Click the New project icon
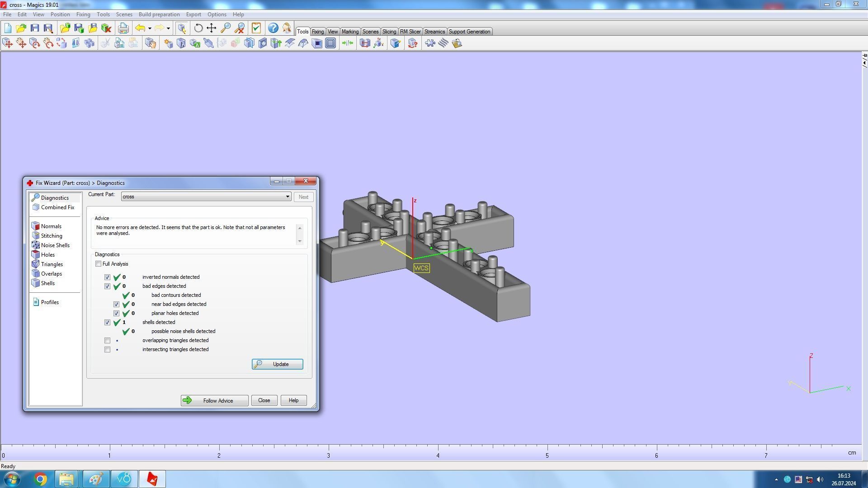This screenshot has width=868, height=488. [x=8, y=28]
